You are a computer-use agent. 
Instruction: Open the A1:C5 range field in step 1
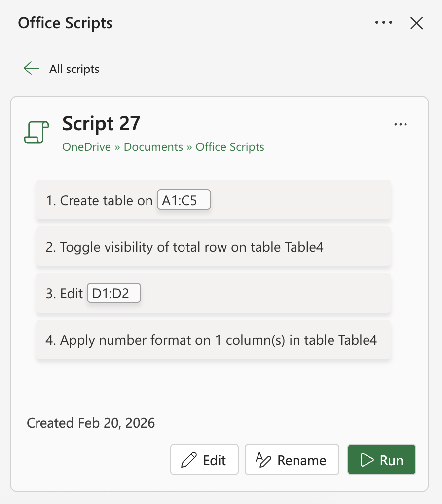pyautogui.click(x=184, y=200)
